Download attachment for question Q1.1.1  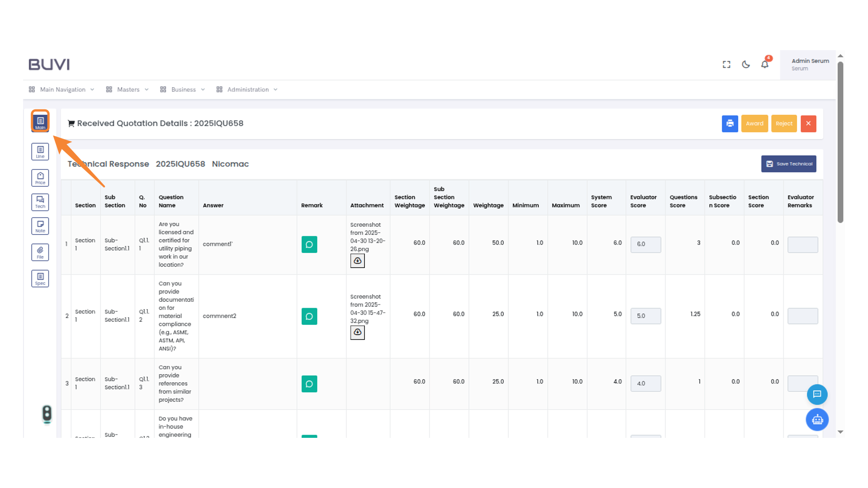(357, 261)
